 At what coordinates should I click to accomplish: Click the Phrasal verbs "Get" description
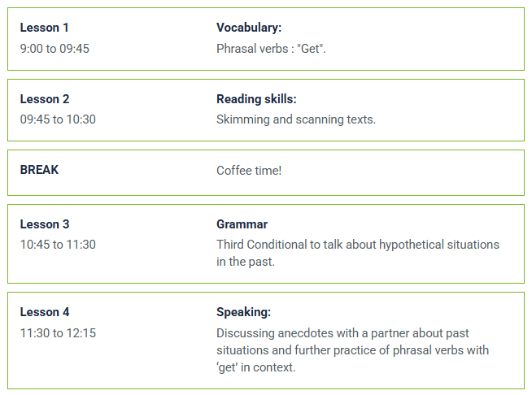click(271, 49)
